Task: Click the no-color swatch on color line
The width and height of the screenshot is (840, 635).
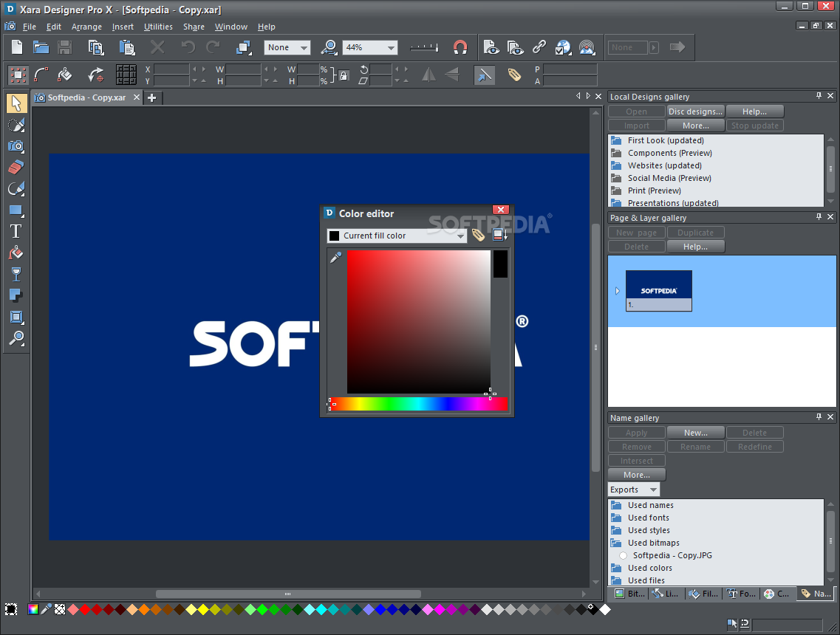Action: pos(60,609)
